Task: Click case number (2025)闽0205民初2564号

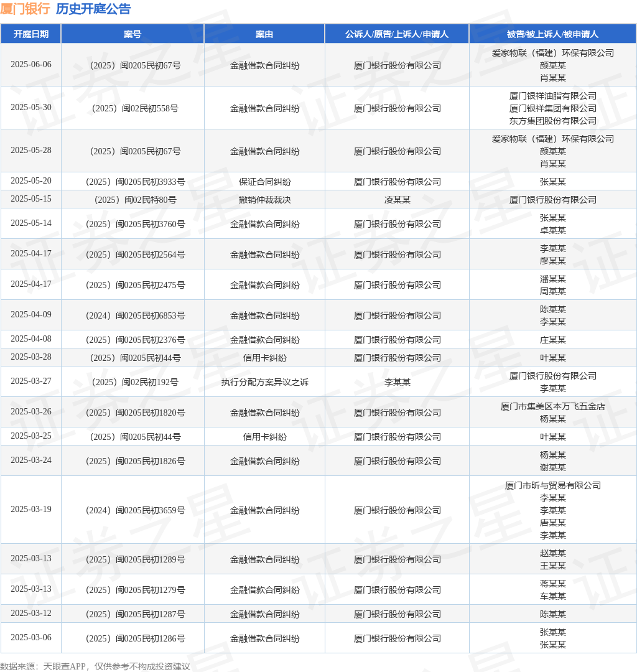Action: click(x=136, y=254)
